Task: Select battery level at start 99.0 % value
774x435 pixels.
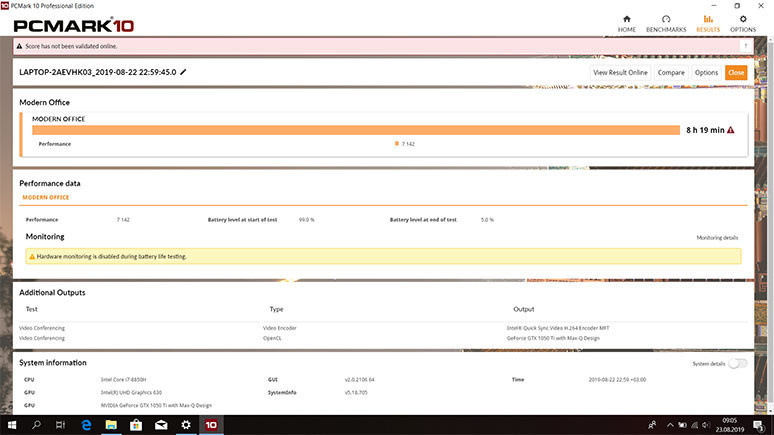Action: point(307,220)
